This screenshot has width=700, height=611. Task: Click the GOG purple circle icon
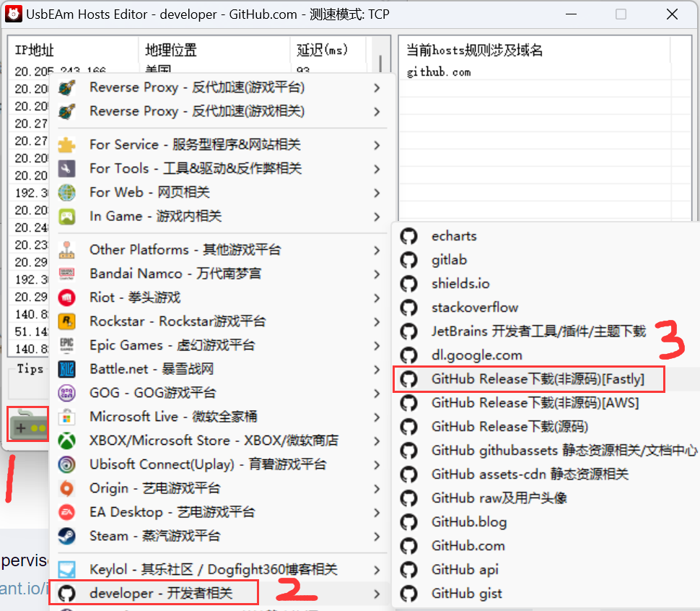point(67,393)
